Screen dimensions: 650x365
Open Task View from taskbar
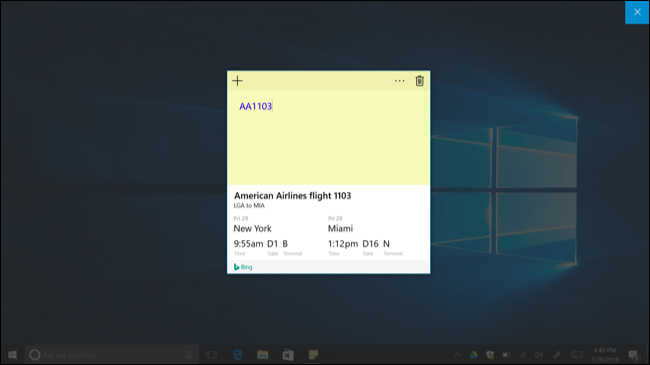(x=211, y=355)
